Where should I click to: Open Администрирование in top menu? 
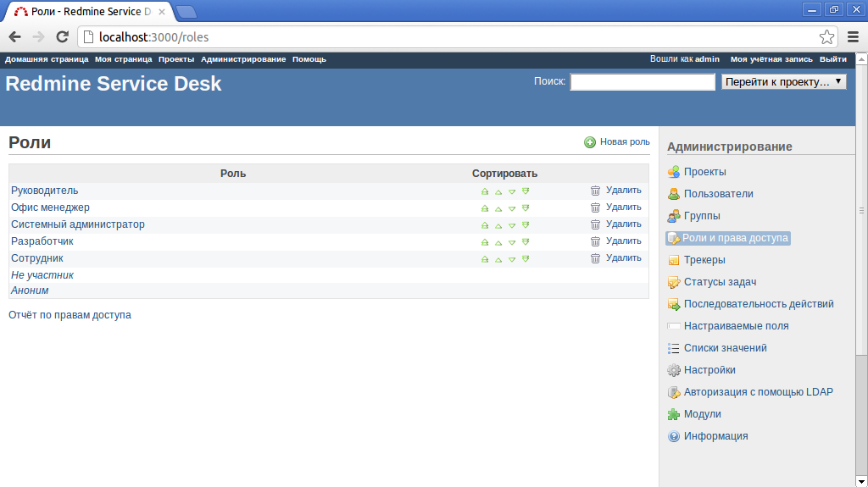click(x=243, y=59)
